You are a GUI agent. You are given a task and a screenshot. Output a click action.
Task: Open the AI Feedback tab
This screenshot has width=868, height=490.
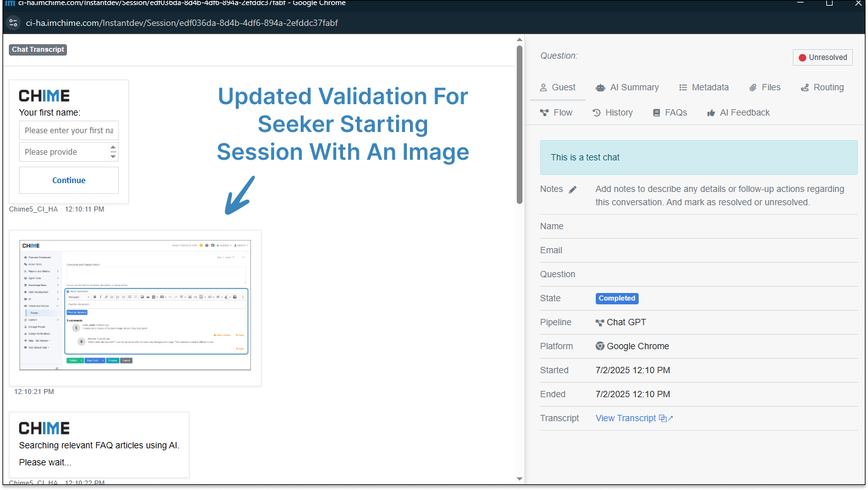[738, 112]
